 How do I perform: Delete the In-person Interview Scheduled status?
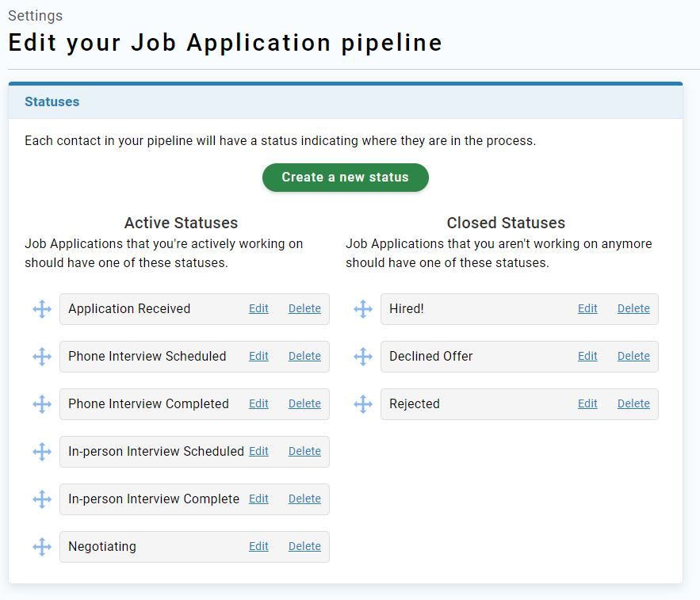click(304, 451)
